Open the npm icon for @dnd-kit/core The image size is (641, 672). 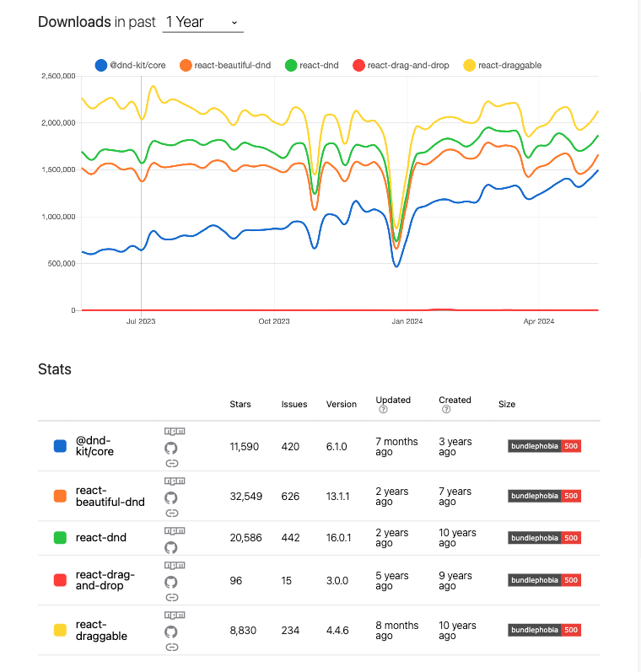(x=175, y=431)
